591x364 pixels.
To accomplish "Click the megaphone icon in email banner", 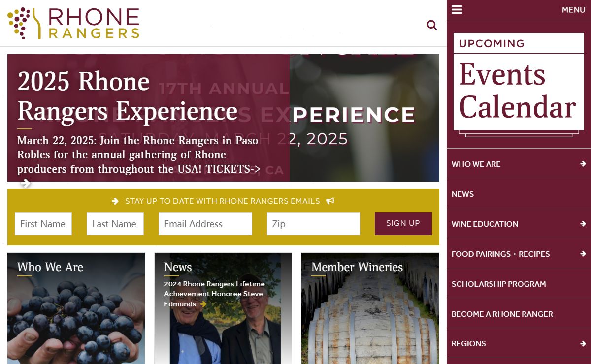I will pos(330,201).
